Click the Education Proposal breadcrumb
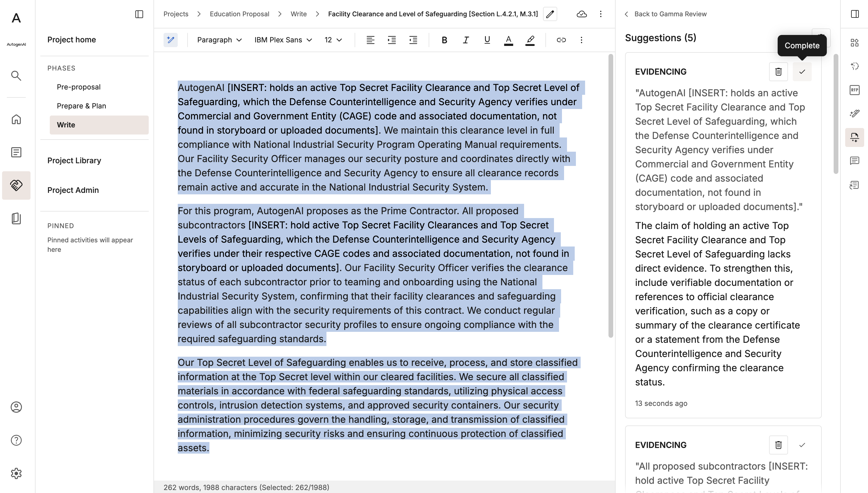The width and height of the screenshot is (868, 493). [239, 14]
